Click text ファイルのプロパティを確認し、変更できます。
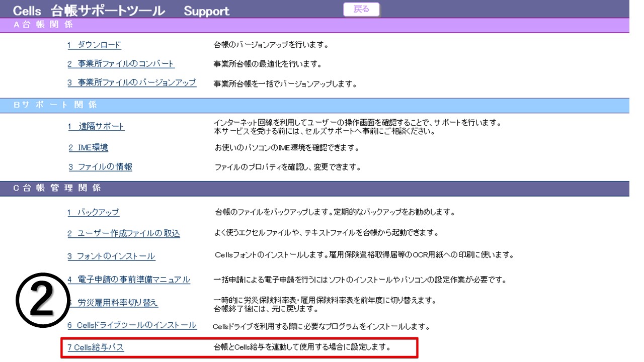The height and width of the screenshot is (362, 644). point(288,167)
